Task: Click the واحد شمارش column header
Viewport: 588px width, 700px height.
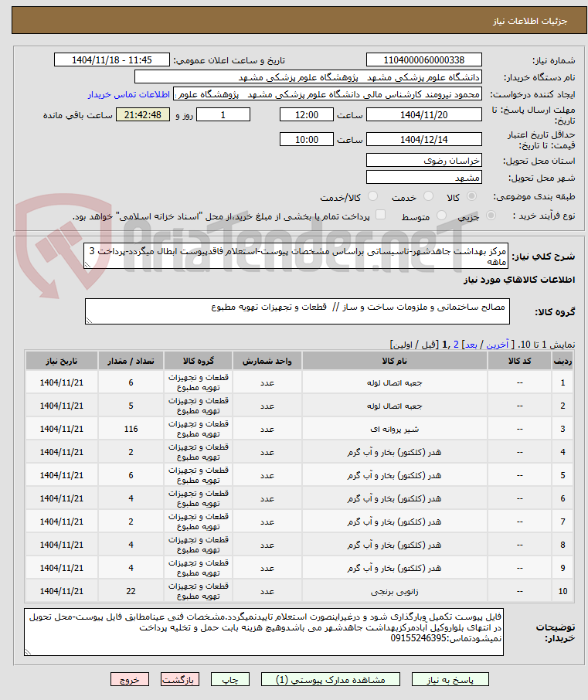Action: 267,361
